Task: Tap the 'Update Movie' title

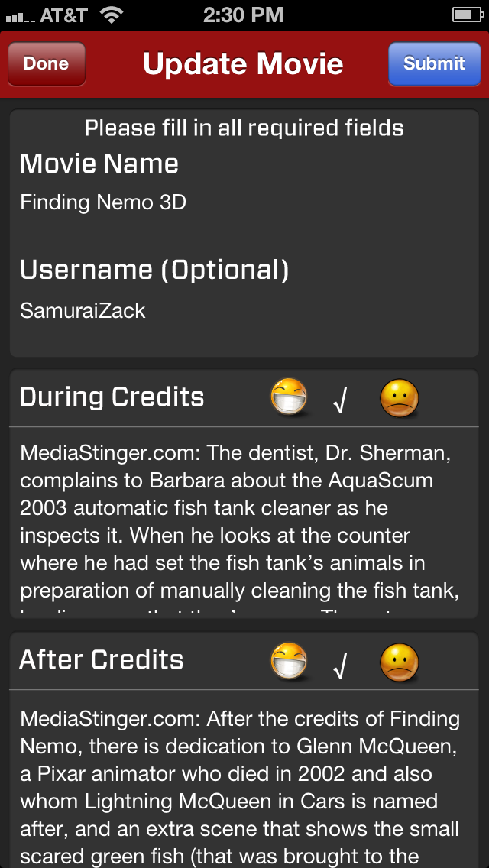Action: [243, 64]
